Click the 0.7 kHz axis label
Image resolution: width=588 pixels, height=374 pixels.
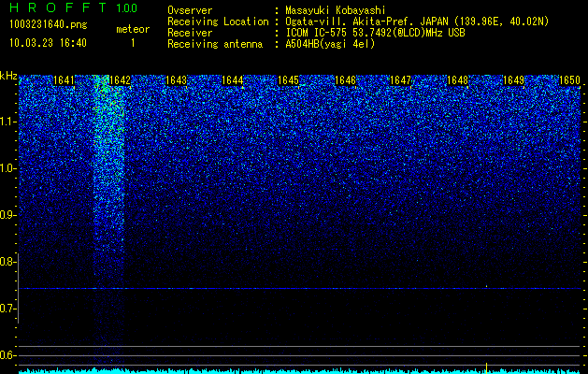point(7,309)
